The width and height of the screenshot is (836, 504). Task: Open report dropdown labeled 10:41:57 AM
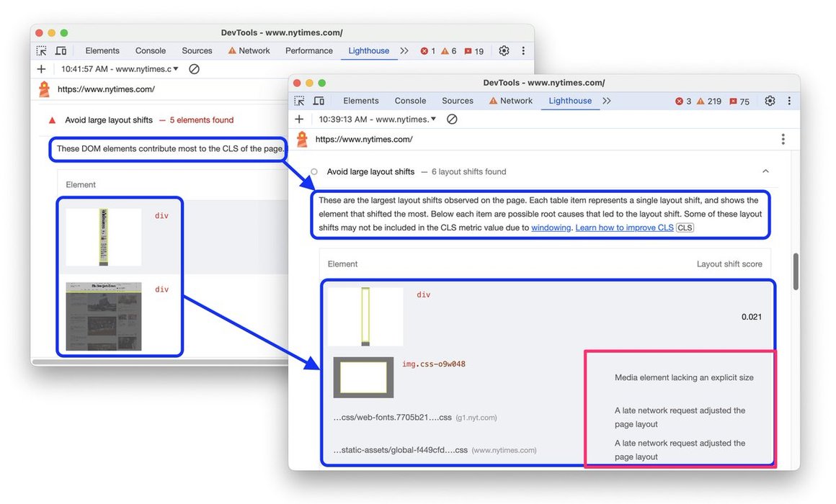[x=120, y=68]
